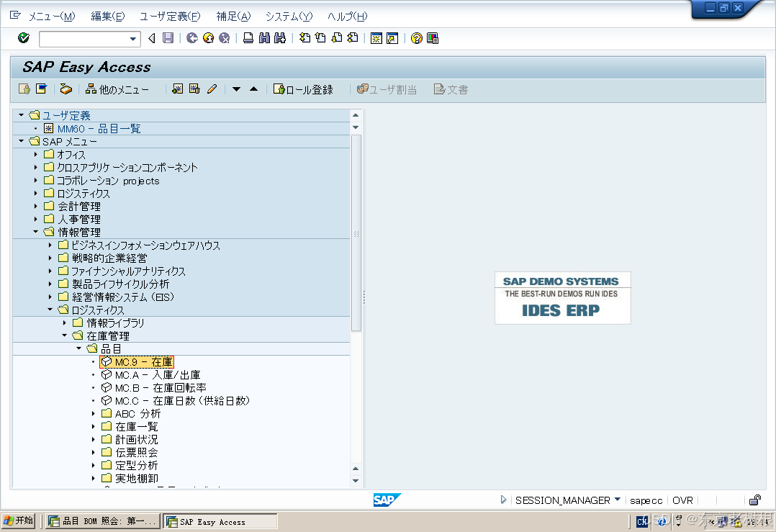Screen dimensions: 776x532
Task: Click the ロール登録 button
Action: coord(303,89)
